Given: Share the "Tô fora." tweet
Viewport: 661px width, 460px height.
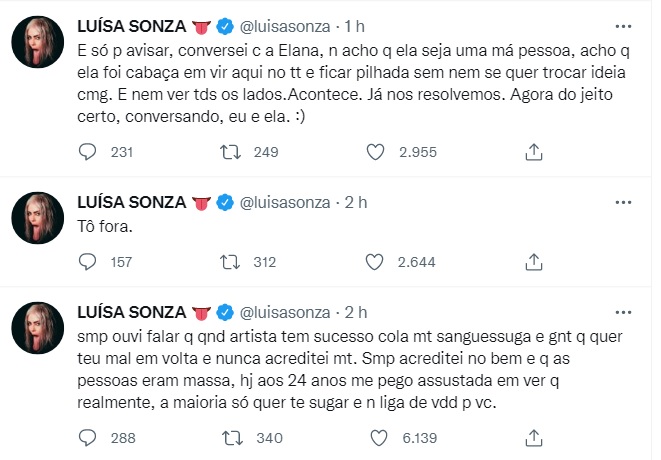Looking at the screenshot, I should pos(534,262).
